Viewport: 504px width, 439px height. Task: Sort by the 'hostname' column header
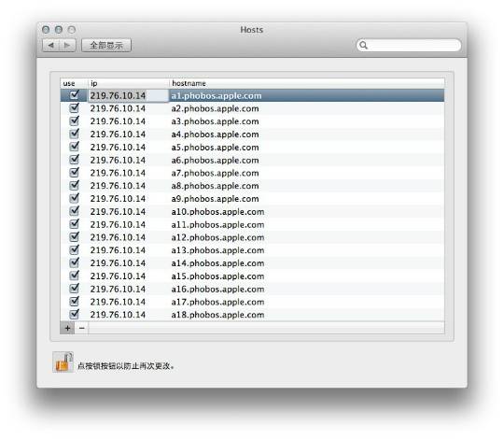pos(307,83)
